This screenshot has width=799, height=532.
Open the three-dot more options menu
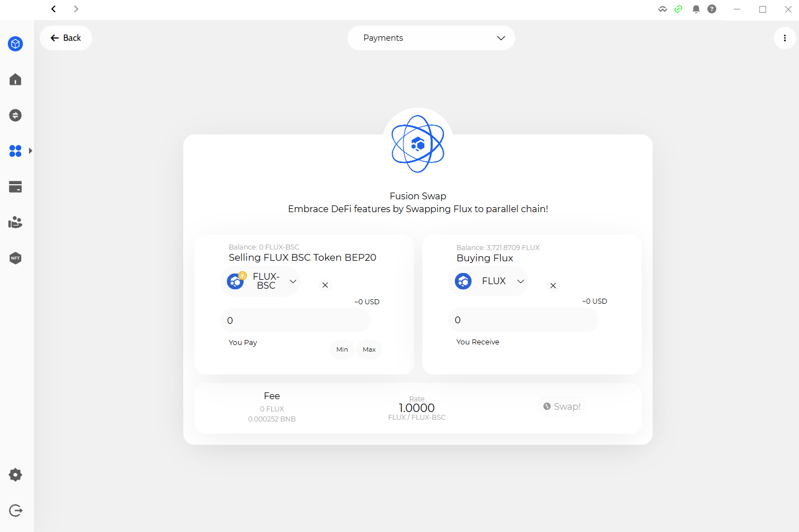pyautogui.click(x=784, y=38)
